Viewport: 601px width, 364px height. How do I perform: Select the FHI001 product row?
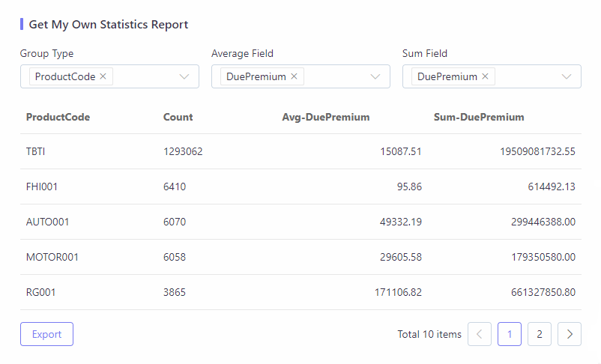[300, 186]
